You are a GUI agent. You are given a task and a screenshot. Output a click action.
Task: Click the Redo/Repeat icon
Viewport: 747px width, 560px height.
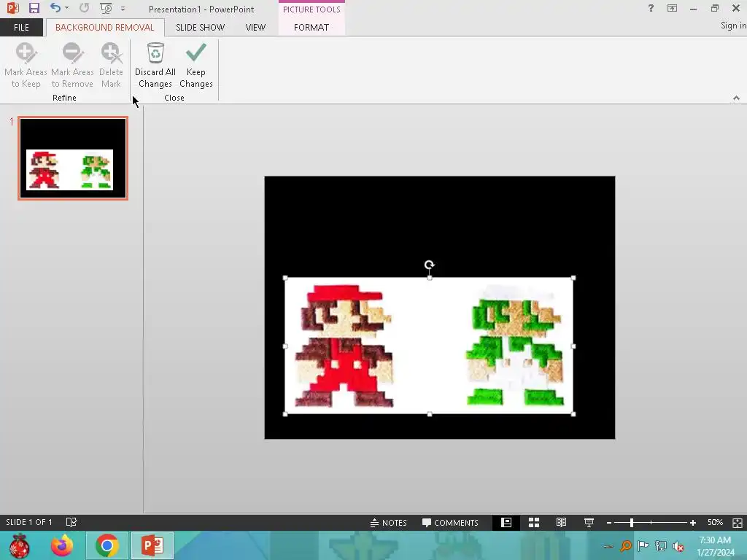[x=85, y=8]
